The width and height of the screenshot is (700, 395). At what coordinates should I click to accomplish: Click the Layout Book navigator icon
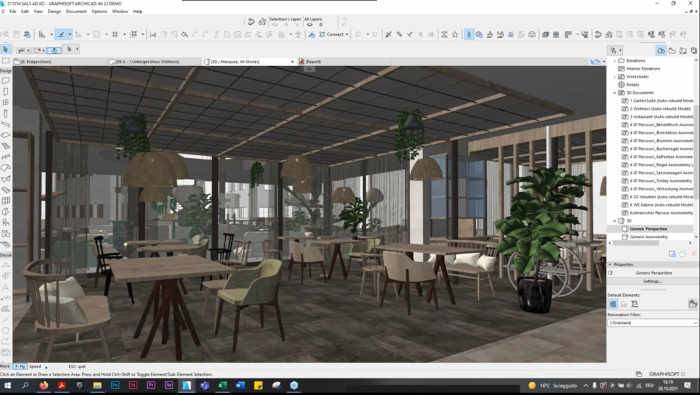[x=683, y=50]
